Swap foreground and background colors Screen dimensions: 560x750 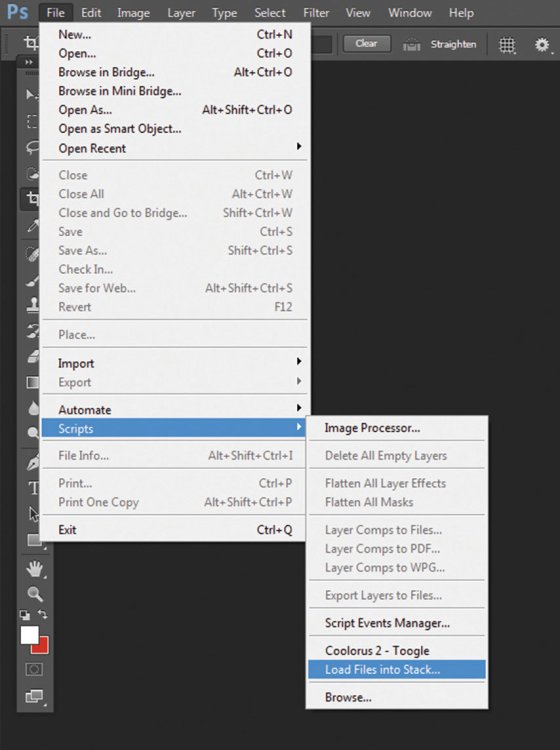pos(43,614)
